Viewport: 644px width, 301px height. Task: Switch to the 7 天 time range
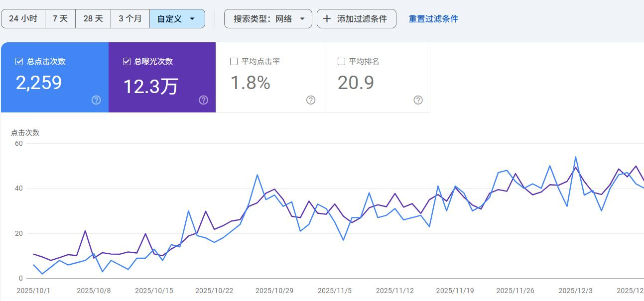click(60, 19)
